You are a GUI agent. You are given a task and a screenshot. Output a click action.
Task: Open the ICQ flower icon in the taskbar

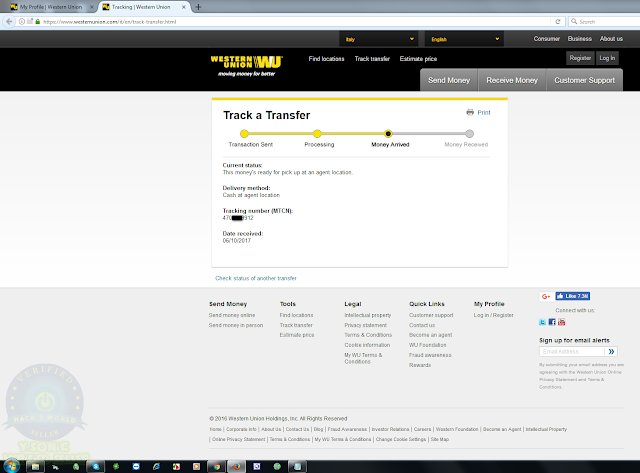coord(116,466)
